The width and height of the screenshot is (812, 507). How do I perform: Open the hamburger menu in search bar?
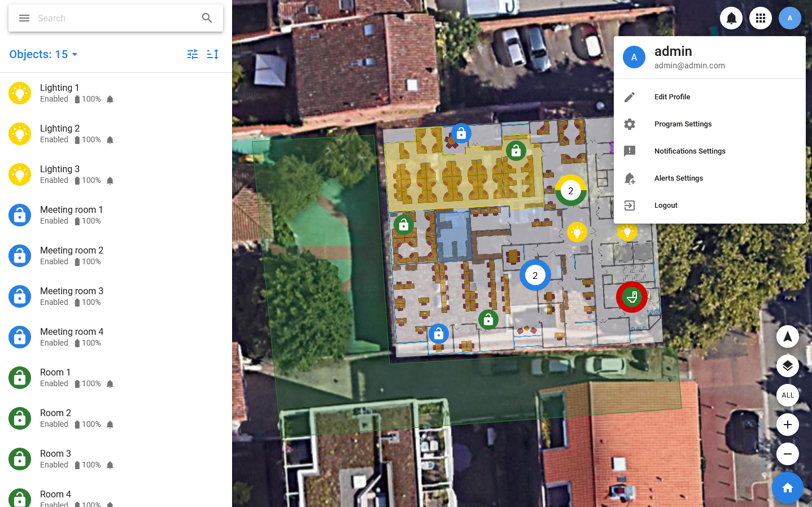pos(24,18)
